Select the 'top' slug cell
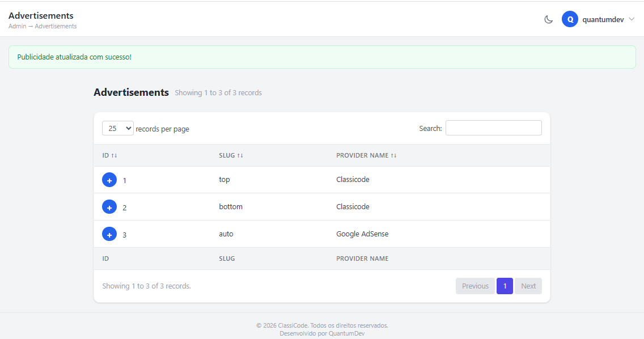This screenshot has width=644, height=339. 224,180
